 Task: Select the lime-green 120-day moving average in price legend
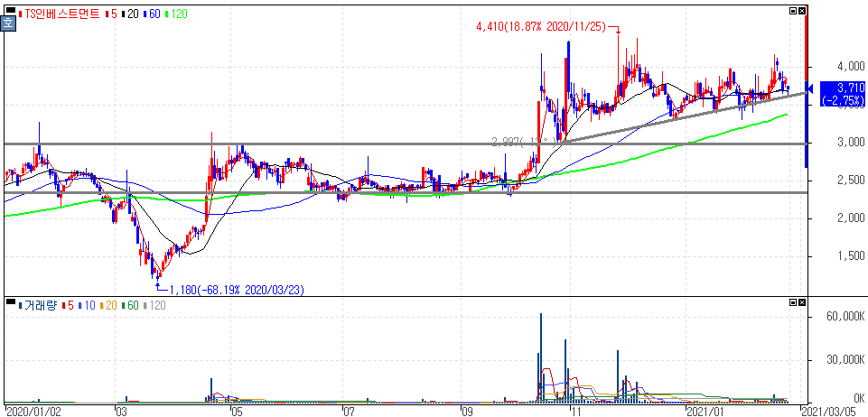177,14
